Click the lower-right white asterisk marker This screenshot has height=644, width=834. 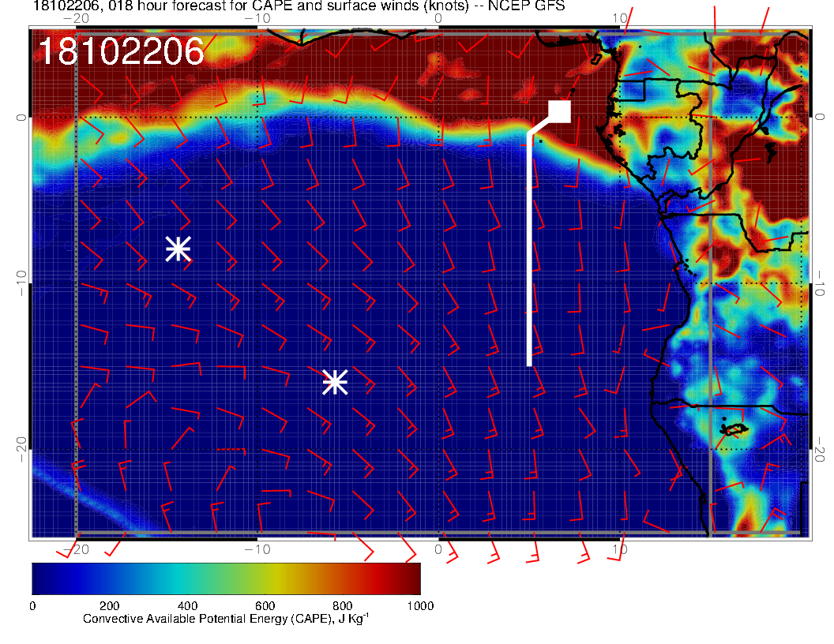coord(335,382)
